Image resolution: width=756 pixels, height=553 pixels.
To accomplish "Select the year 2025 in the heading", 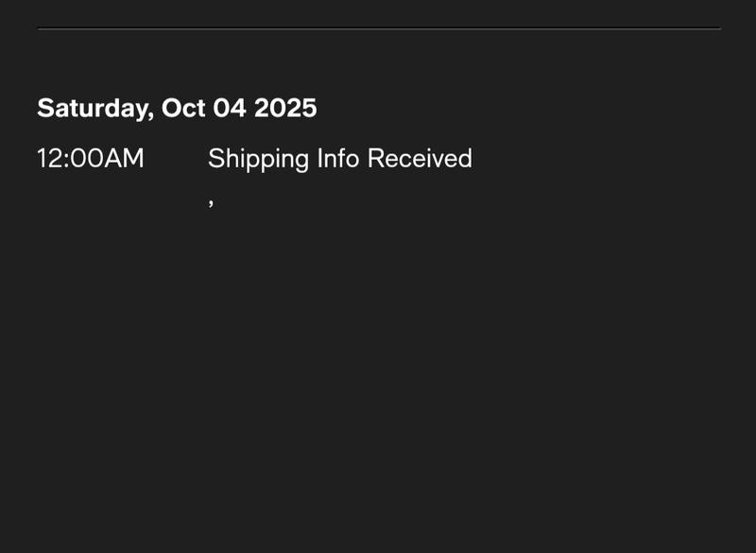I will click(285, 108).
